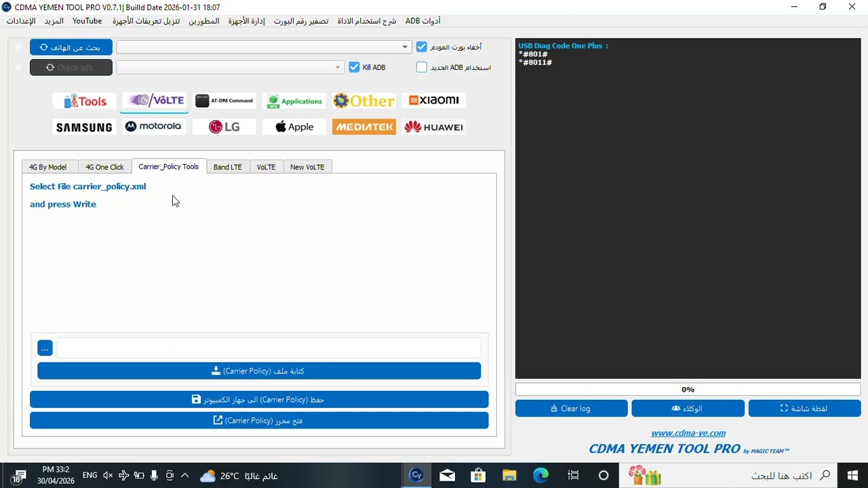The width and height of the screenshot is (868, 488).
Task: Select the Motorola brand logo
Action: coord(154,127)
